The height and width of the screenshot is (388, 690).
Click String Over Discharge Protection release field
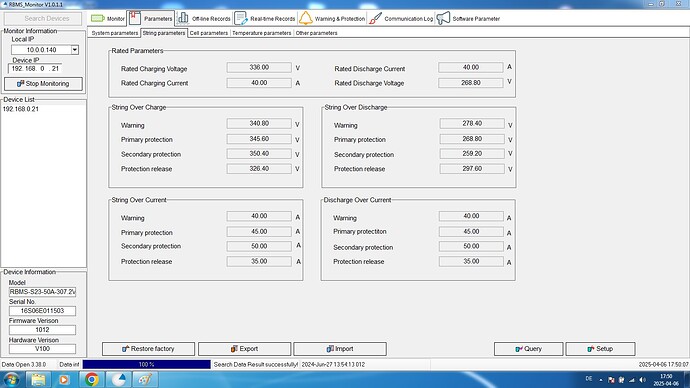click(472, 168)
